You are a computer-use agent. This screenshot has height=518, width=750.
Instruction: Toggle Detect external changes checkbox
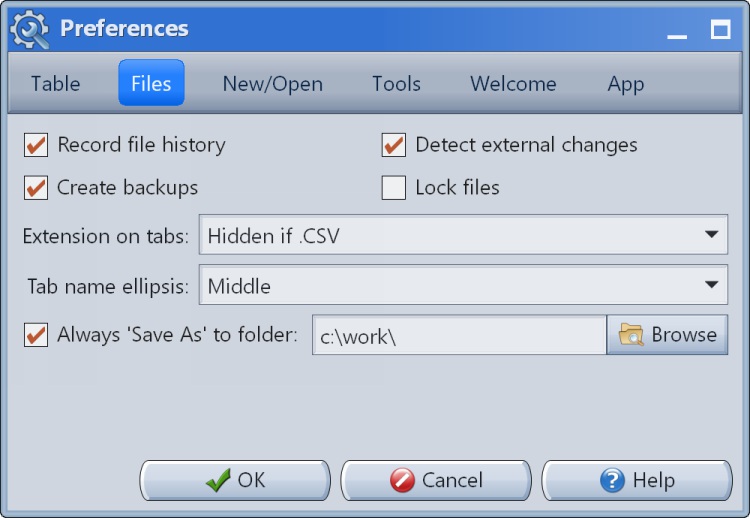394,145
